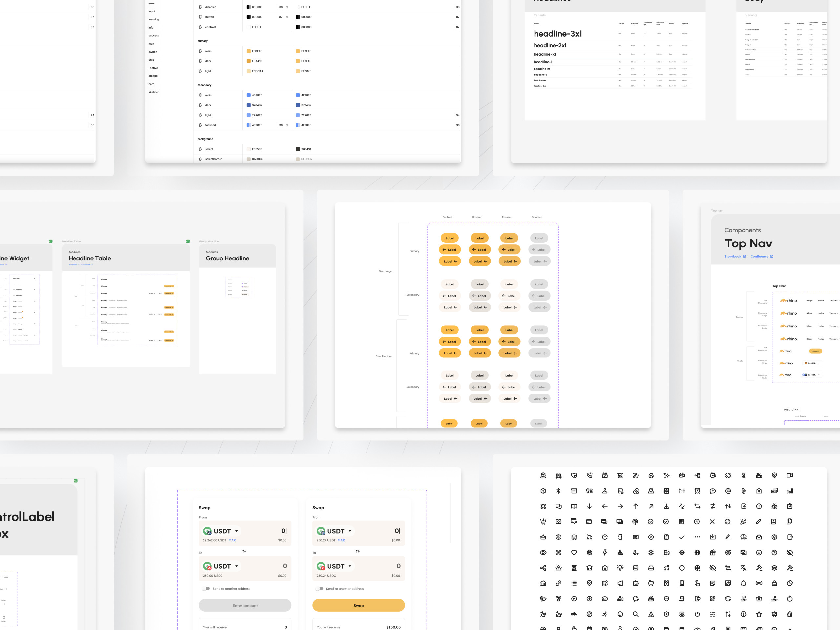Click the FFBF4F primary main color swatch
The height and width of the screenshot is (630, 840).
[x=248, y=51]
